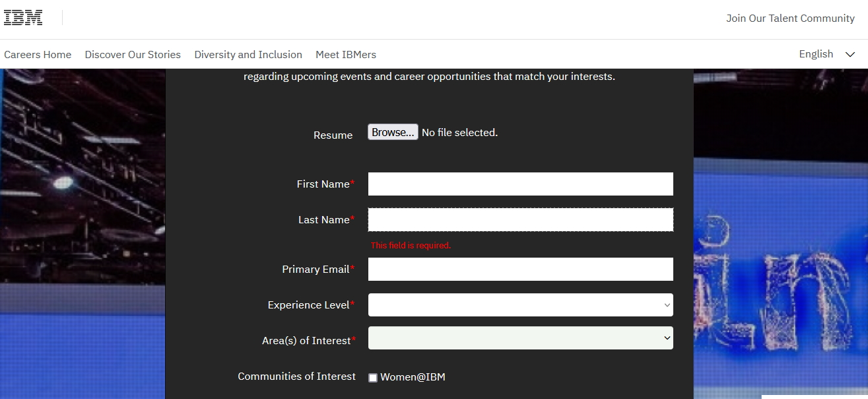
Task: Open Diversity and Inclusion page
Action: [x=248, y=55]
